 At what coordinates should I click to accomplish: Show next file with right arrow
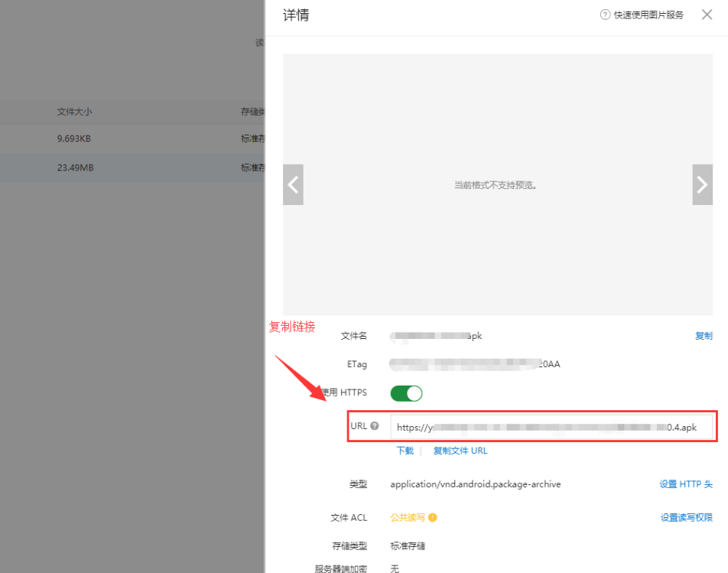point(702,184)
